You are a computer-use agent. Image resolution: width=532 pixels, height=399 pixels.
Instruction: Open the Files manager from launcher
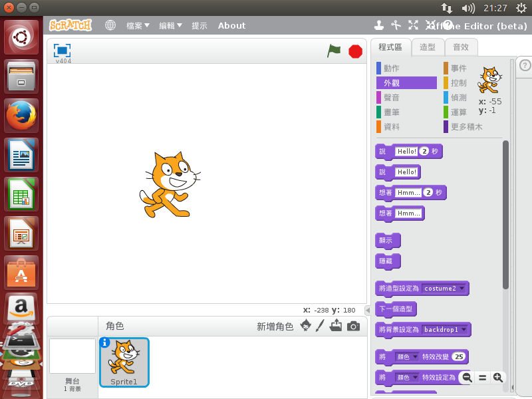pos(21,76)
